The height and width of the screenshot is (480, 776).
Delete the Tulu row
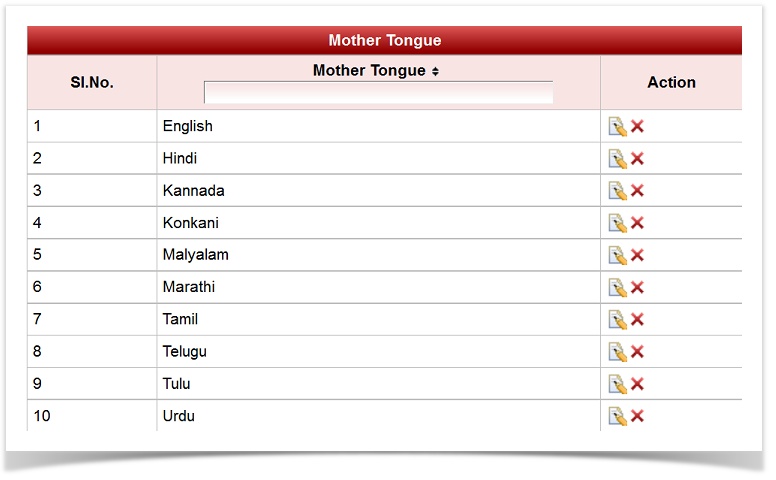[637, 384]
